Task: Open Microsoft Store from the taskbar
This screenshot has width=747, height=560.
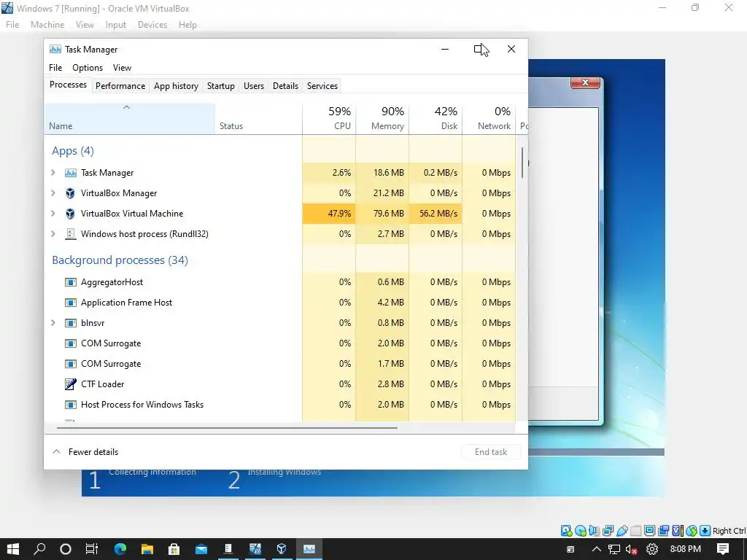Action: (x=174, y=549)
